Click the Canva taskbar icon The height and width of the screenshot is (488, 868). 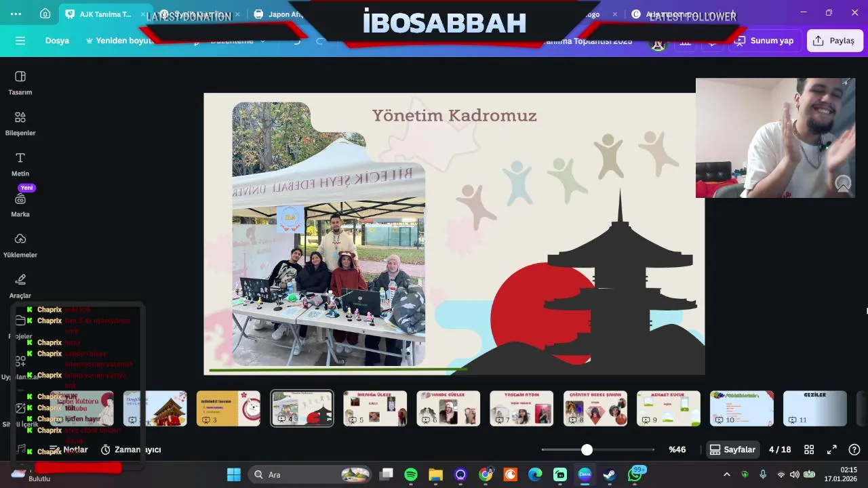point(585,474)
